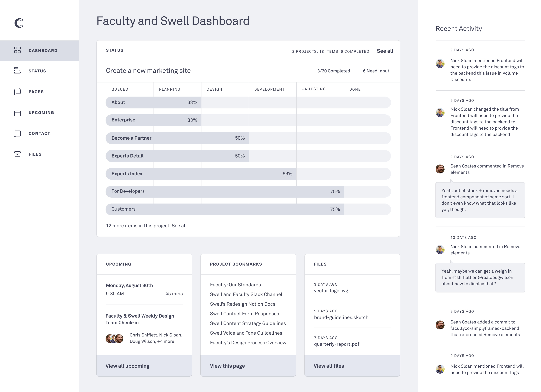This screenshot has width=541, height=392.
Task: Select the Experts Detail progress bar
Action: pos(248,156)
